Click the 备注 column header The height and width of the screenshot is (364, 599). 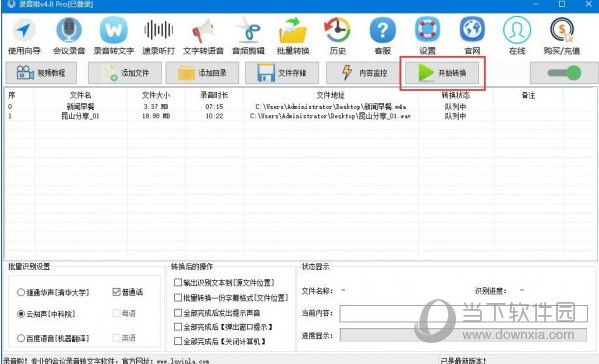(528, 95)
